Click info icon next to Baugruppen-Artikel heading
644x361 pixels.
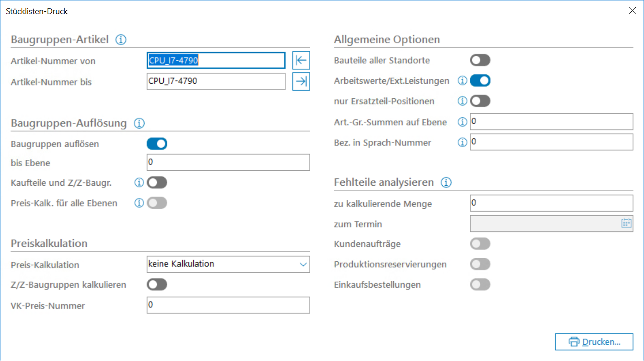[121, 40]
